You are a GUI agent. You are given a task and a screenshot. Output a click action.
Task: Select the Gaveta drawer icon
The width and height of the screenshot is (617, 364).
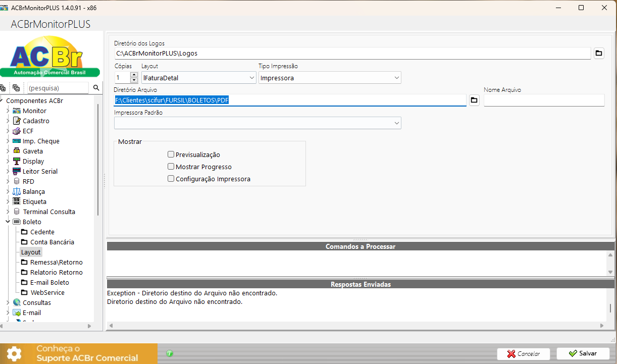(x=17, y=151)
